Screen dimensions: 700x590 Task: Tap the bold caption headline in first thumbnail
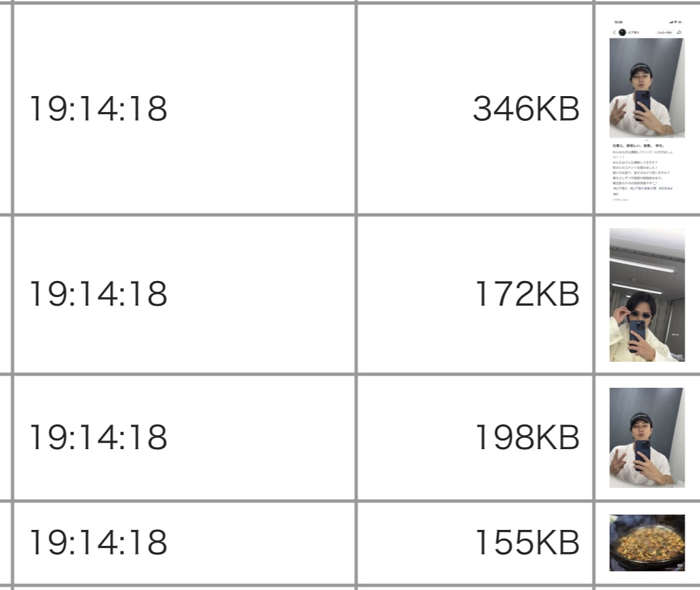click(x=639, y=145)
